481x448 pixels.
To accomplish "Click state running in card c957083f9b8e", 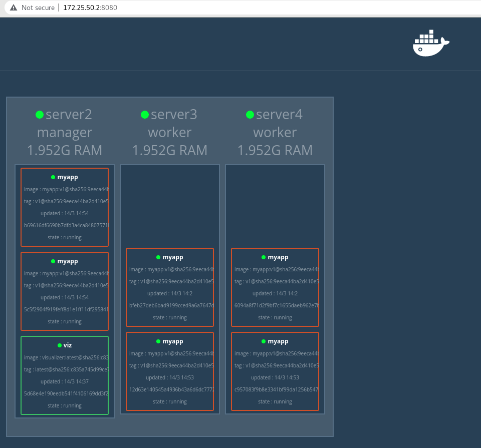I will click(275, 402).
